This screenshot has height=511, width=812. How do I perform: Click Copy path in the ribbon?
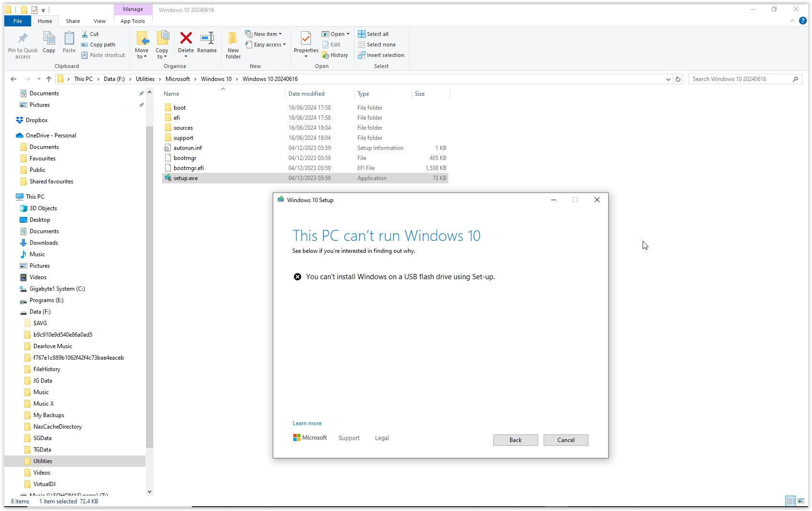(99, 45)
